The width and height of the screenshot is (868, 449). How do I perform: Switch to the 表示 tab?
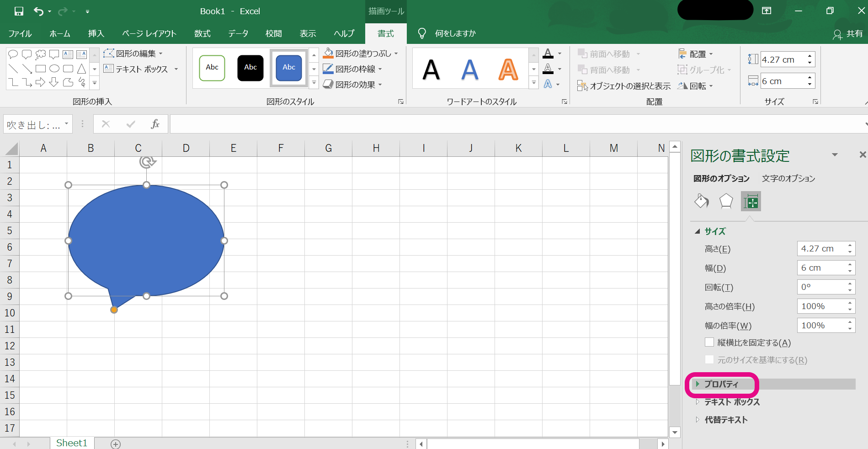click(308, 33)
